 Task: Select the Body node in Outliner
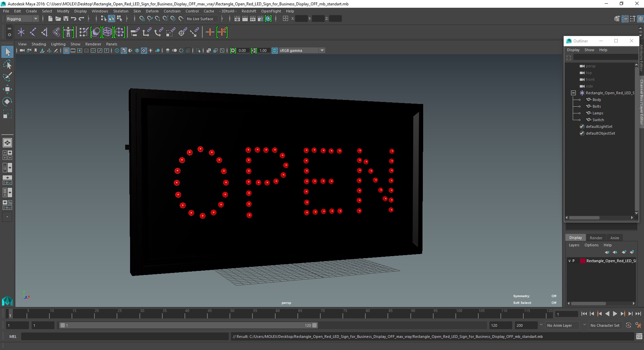pos(597,100)
